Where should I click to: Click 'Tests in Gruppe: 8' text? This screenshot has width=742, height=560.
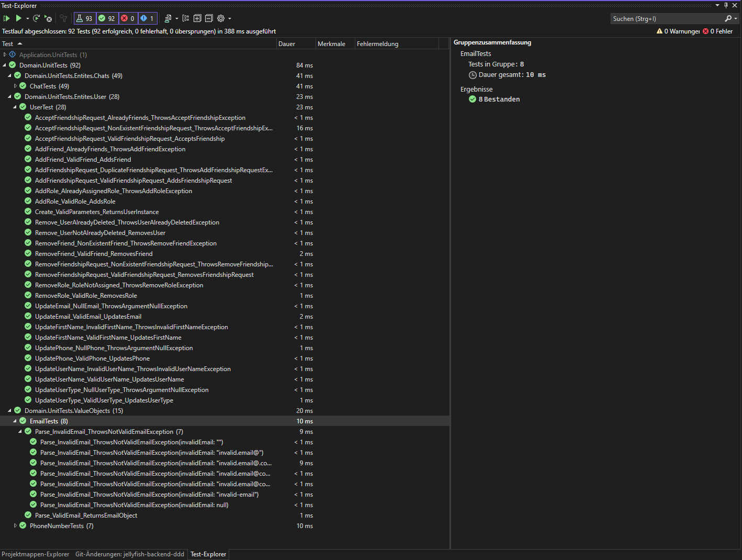point(496,64)
